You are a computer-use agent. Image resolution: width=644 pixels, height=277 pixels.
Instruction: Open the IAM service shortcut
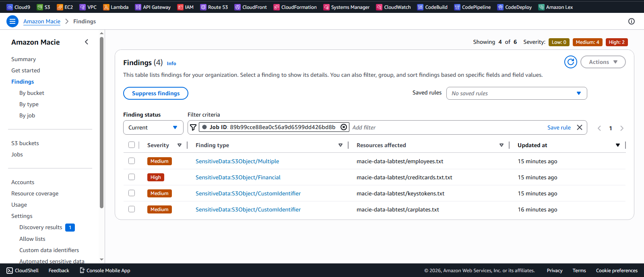coord(185,7)
